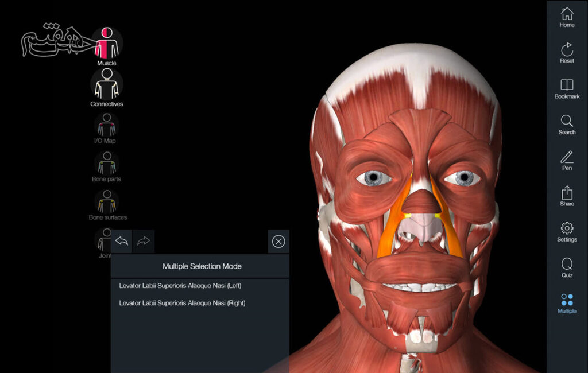Viewport: 588px width, 373px height.
Task: Open the Bookmark panel
Action: click(567, 88)
